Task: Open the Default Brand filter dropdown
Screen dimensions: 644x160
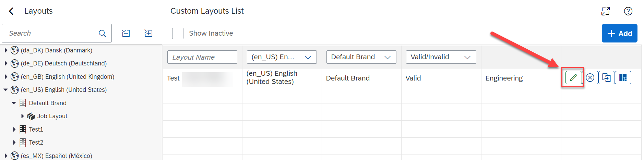Action: [361, 57]
